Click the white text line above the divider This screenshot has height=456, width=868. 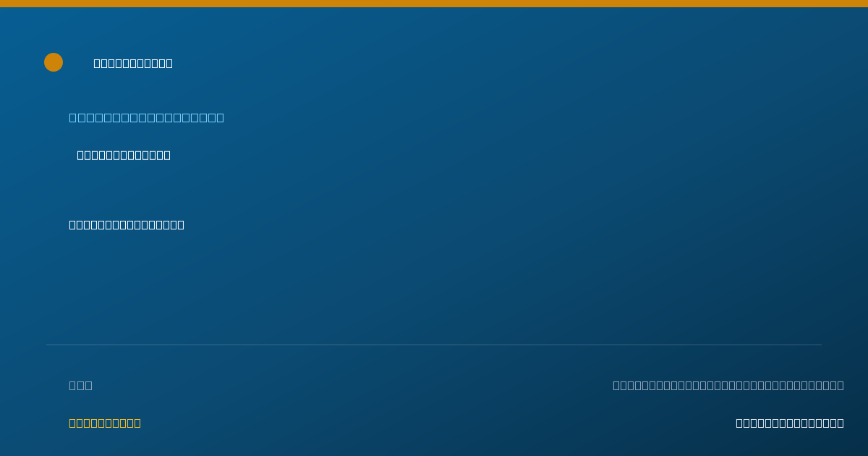127,224
